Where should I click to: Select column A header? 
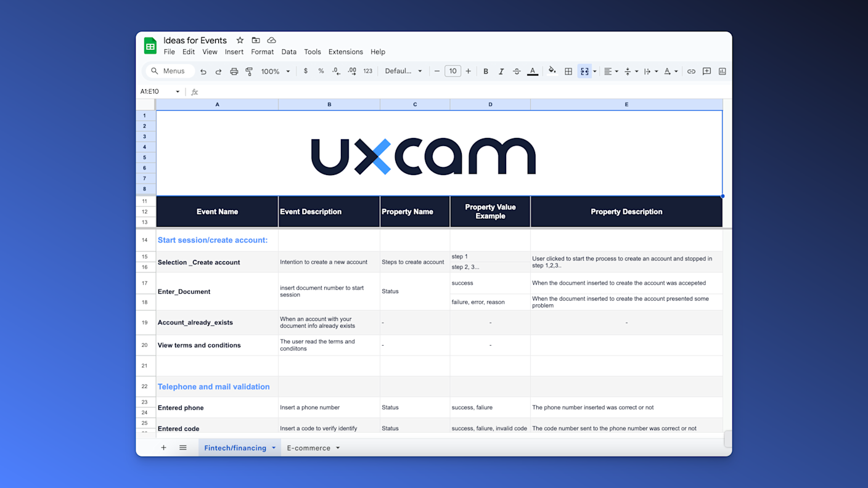coord(217,105)
